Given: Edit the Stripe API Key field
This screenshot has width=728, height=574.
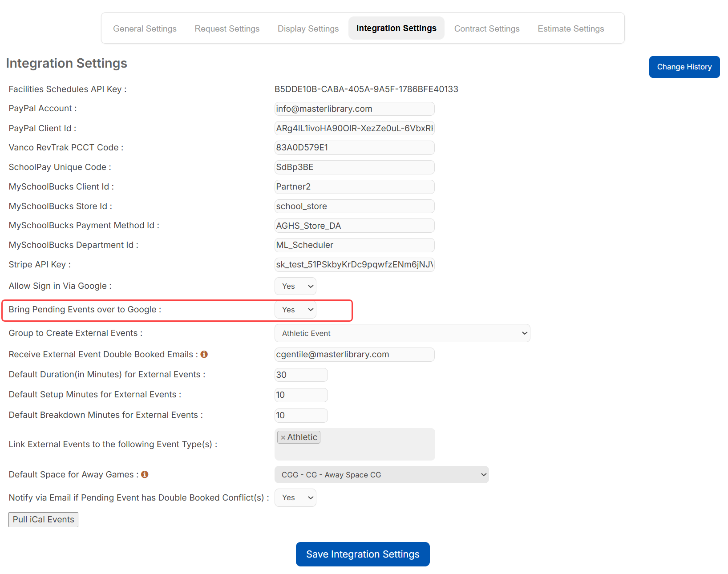Looking at the screenshot, I should pyautogui.click(x=354, y=264).
